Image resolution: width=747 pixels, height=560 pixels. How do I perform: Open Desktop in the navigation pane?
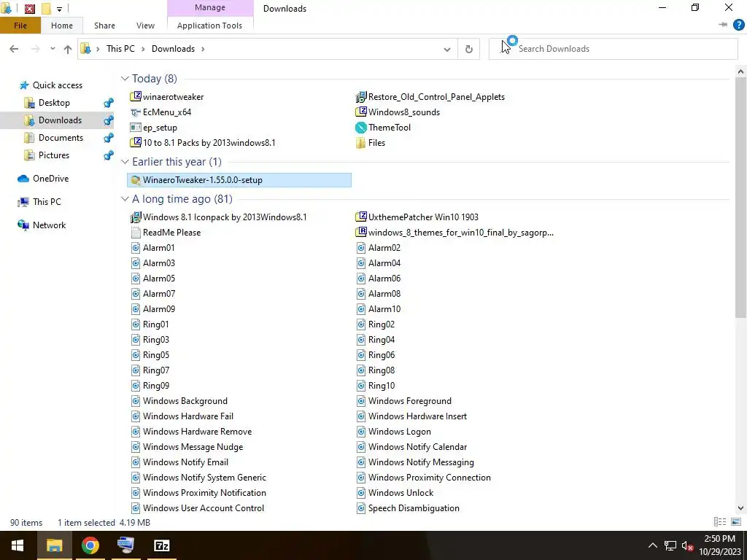pos(54,103)
